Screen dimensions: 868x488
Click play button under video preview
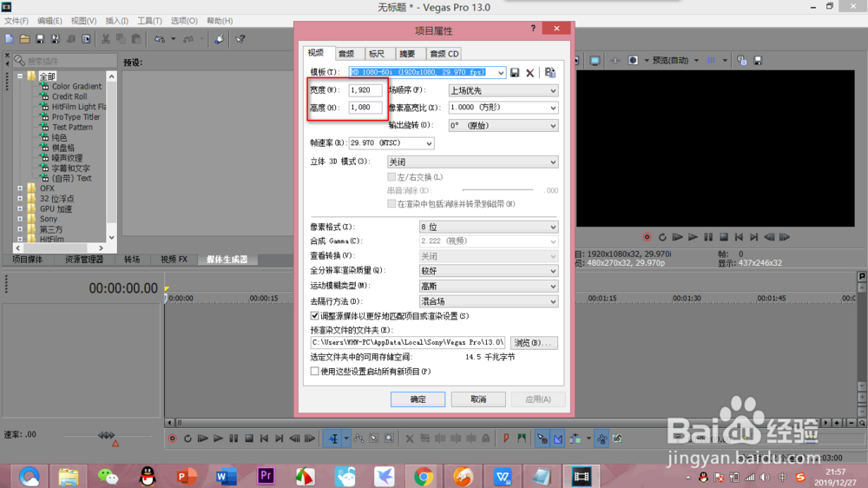click(693, 237)
